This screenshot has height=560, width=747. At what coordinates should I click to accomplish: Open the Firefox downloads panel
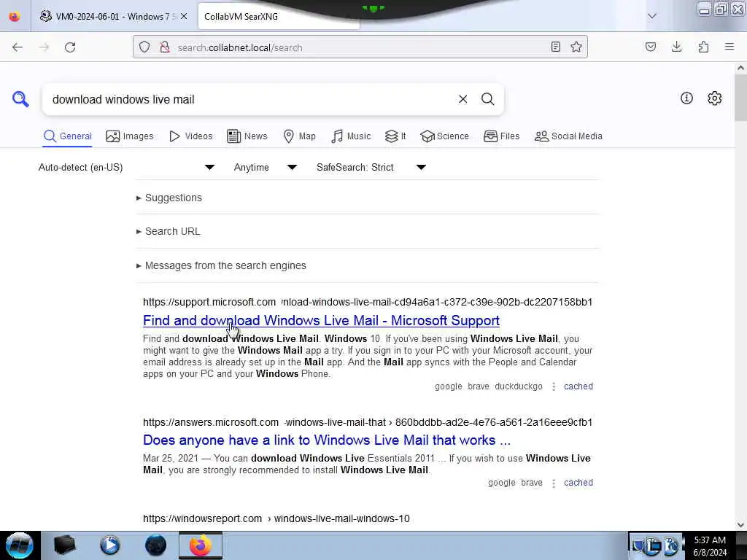click(x=676, y=47)
